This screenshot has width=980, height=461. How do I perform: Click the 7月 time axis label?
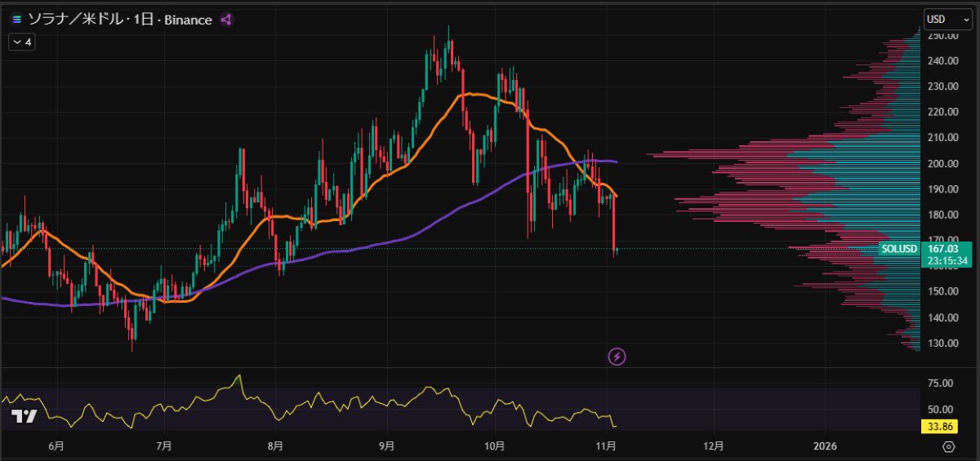[163, 446]
